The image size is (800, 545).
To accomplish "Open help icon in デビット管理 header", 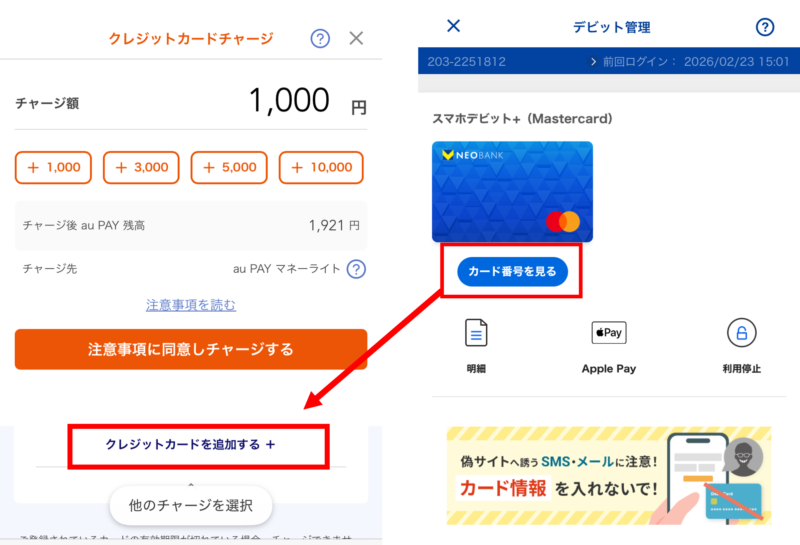I will [x=764, y=27].
